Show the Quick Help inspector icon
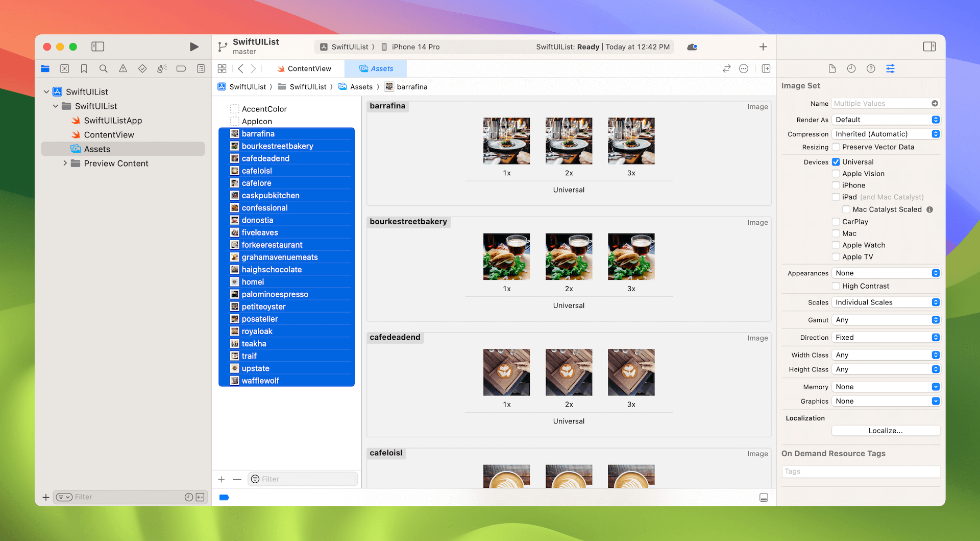The height and width of the screenshot is (541, 980). pyautogui.click(x=871, y=68)
